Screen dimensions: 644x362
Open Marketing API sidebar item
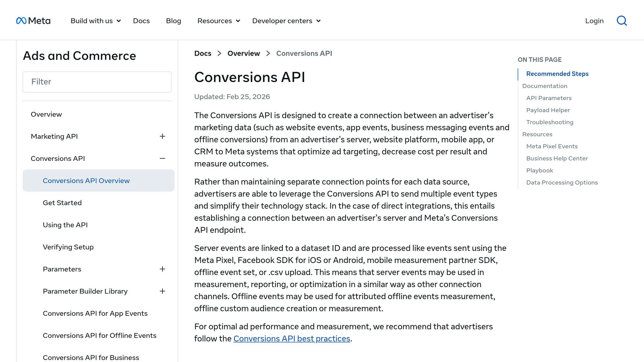click(x=54, y=136)
